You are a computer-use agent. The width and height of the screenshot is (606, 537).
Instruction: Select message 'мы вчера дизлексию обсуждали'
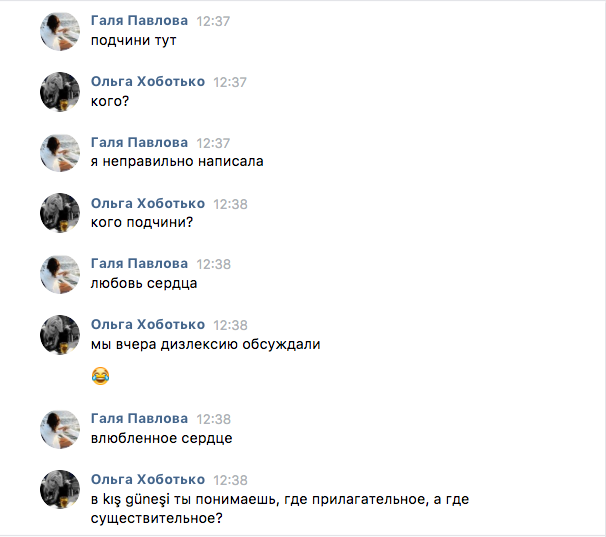206,344
